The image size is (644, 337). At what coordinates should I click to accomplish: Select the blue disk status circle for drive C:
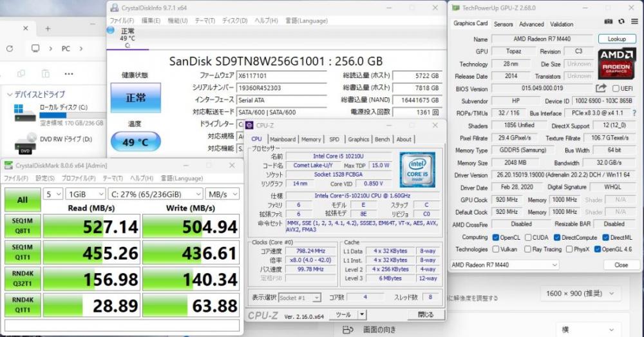pyautogui.click(x=111, y=30)
